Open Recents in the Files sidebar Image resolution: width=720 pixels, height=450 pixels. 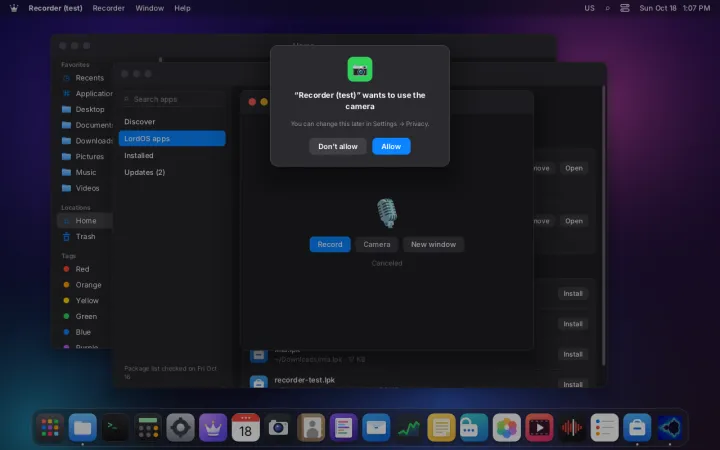point(85,78)
